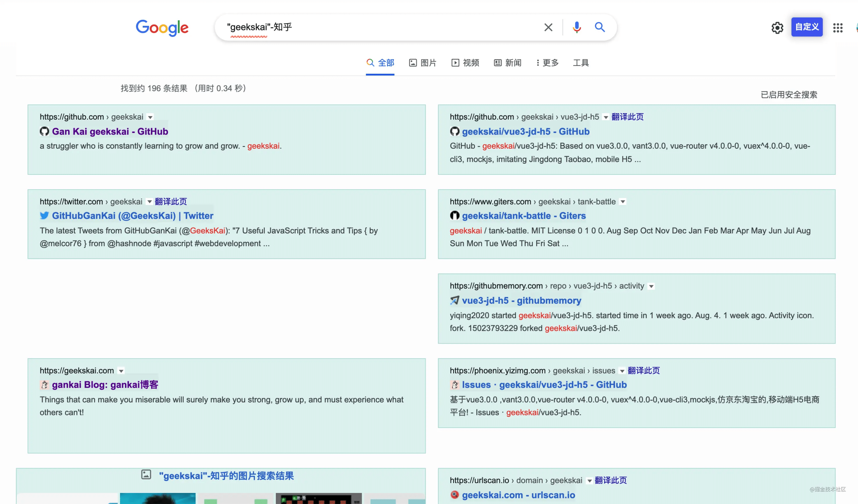858x504 pixels.
Task: Open geekskai.com - urlscan.io result
Action: 518,495
